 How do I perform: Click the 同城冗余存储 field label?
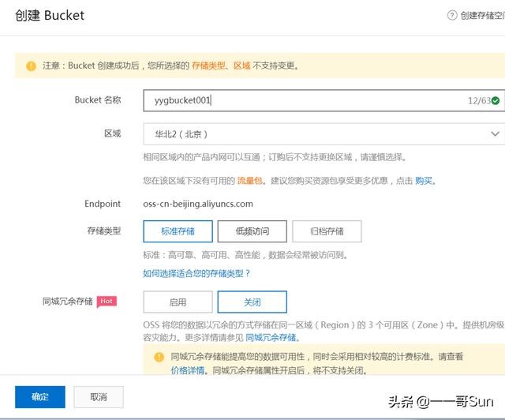point(68,302)
